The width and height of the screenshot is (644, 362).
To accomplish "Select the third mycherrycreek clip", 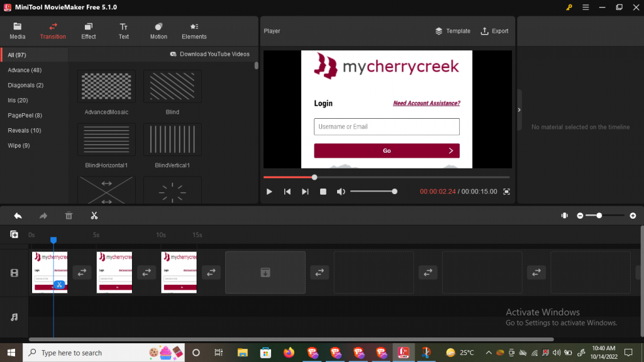I will tap(179, 273).
